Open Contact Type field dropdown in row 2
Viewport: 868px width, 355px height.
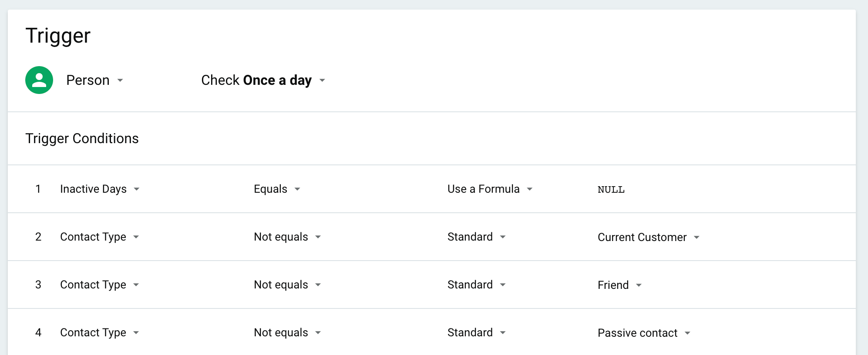(100, 237)
